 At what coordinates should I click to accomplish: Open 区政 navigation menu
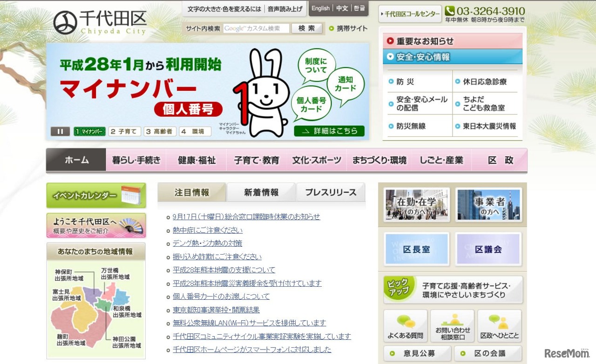point(500,160)
